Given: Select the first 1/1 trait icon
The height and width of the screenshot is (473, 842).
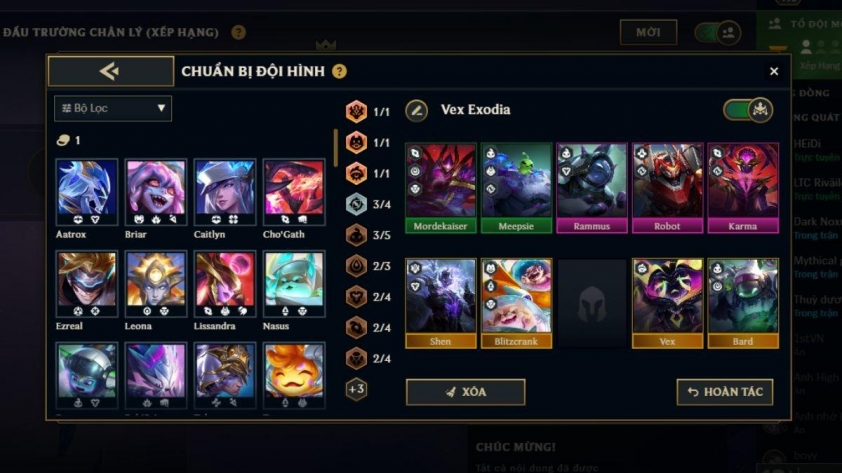Looking at the screenshot, I should point(356,112).
